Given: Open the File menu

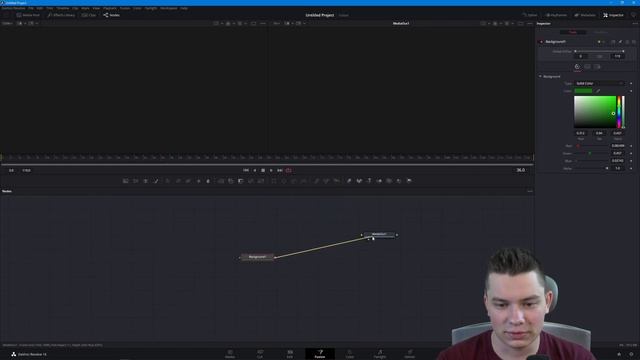Looking at the screenshot, I should (x=31, y=8).
